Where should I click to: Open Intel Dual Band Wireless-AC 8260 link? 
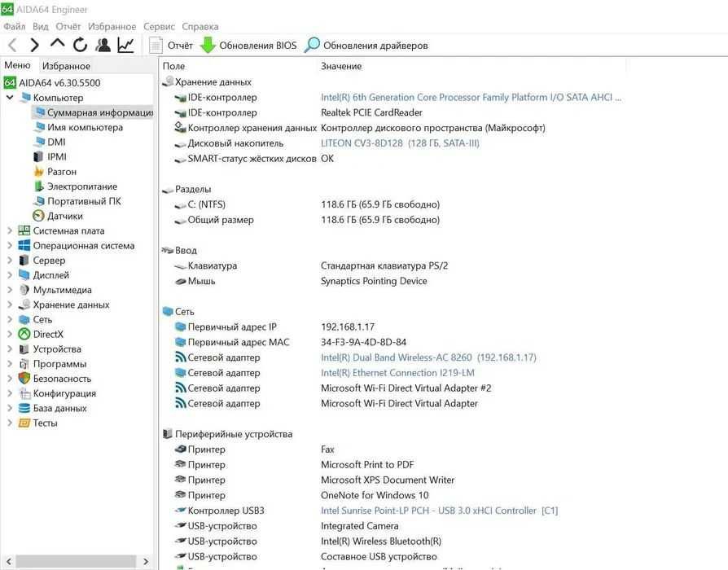click(x=428, y=357)
